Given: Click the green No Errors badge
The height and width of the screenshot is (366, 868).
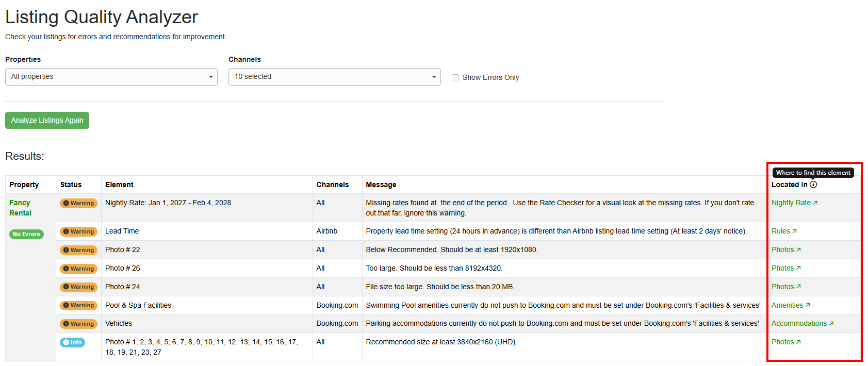Looking at the screenshot, I should 26,234.
